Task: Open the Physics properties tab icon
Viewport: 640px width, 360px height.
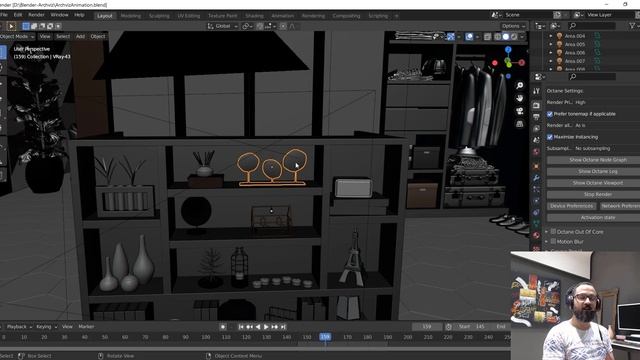Action: click(x=536, y=201)
